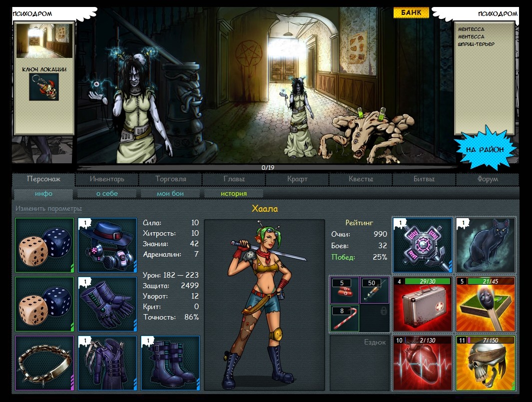Open the Инвентарь tab

tap(107, 179)
